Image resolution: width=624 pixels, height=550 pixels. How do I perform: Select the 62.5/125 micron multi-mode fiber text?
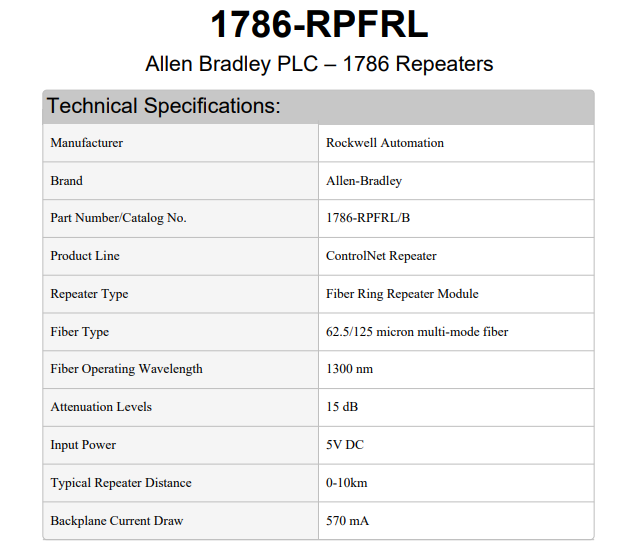[417, 332]
